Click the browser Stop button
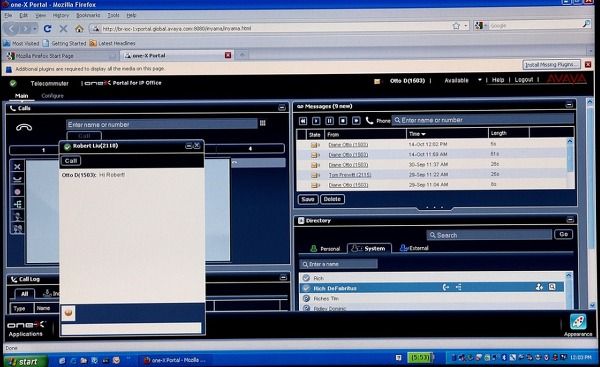The height and width of the screenshot is (367, 600). (64, 28)
